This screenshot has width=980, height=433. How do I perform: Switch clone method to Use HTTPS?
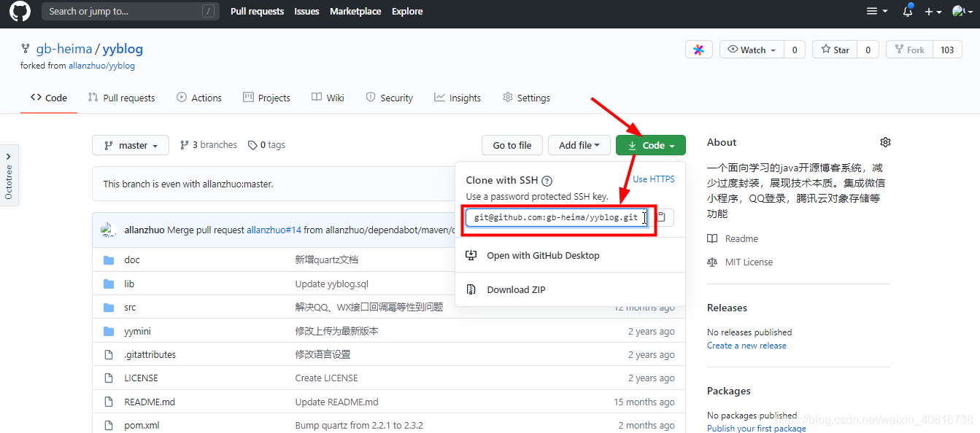[x=654, y=179]
